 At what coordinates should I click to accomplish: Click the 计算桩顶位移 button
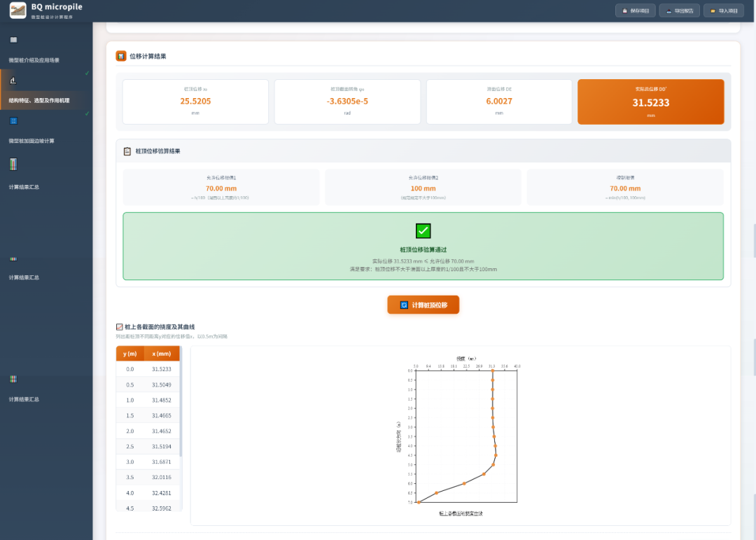(x=423, y=305)
